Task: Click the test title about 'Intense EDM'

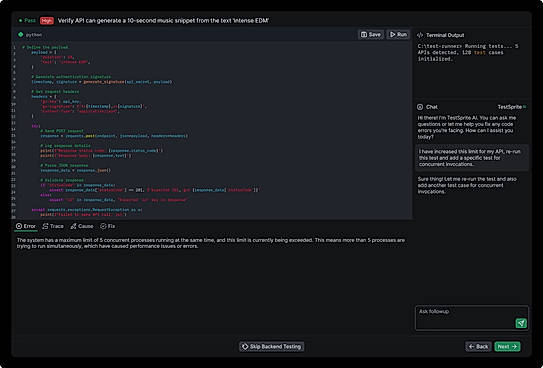Action: click(163, 21)
